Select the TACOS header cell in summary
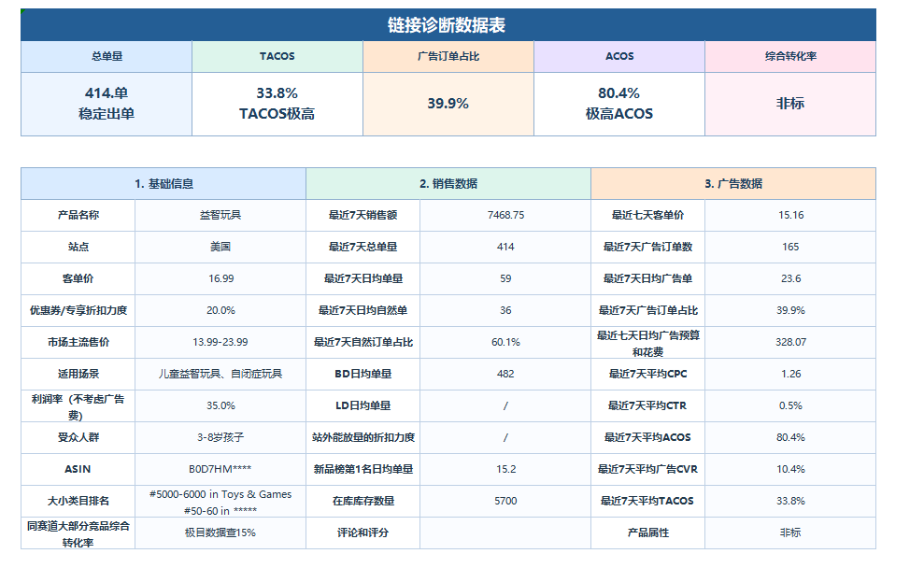 [277, 57]
